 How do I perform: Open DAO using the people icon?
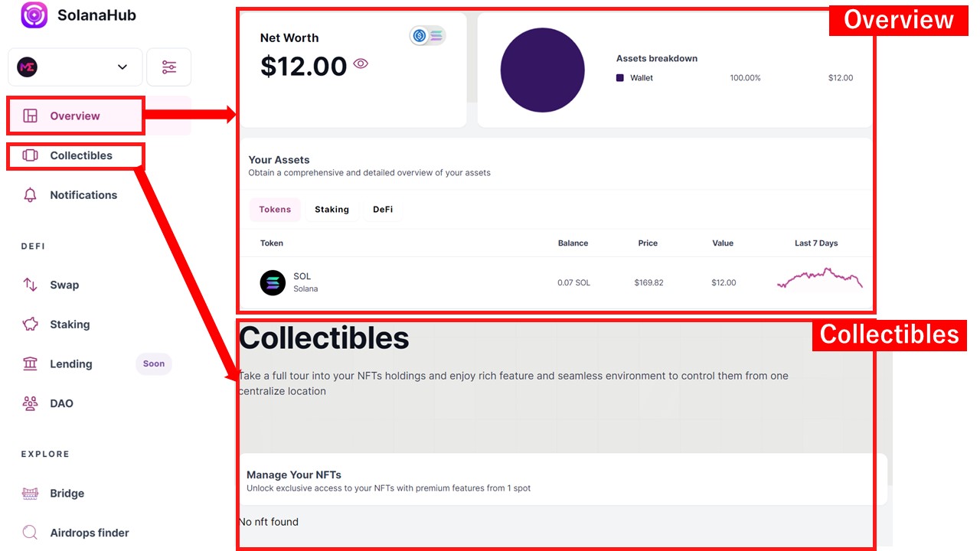31,403
